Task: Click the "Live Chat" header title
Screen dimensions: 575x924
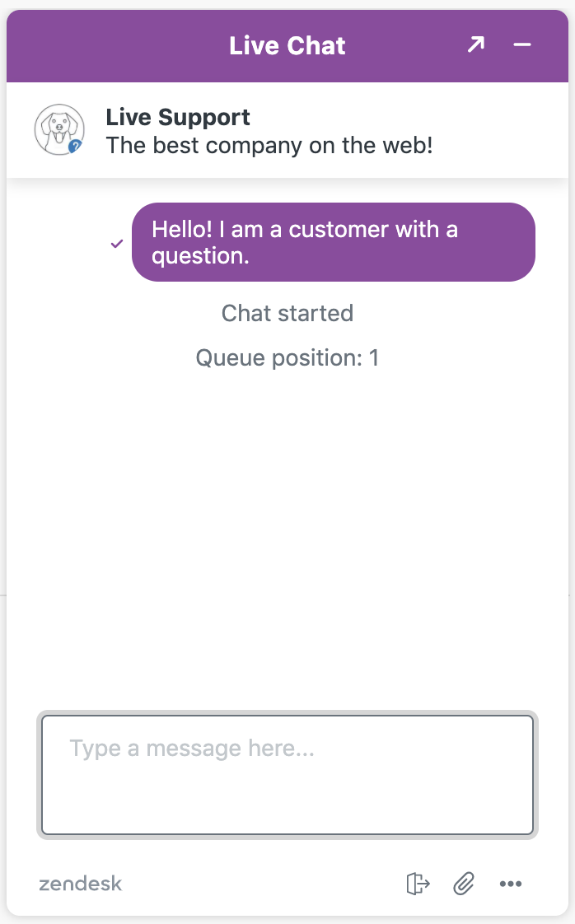Action: coord(287,45)
